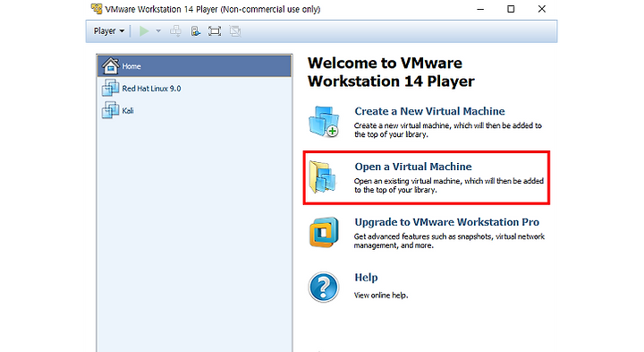The height and width of the screenshot is (352, 644).
Task: Select Red Hat Linux 9.0 virtual machine
Action: (194, 88)
